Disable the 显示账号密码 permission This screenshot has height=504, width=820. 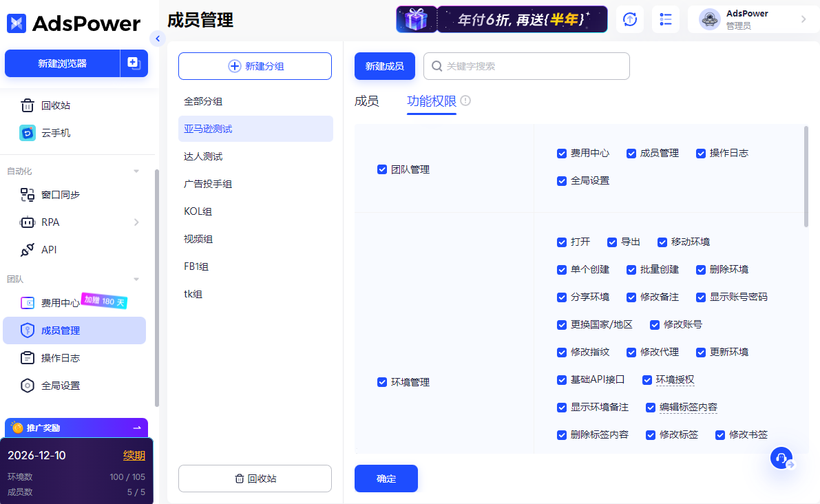(701, 297)
